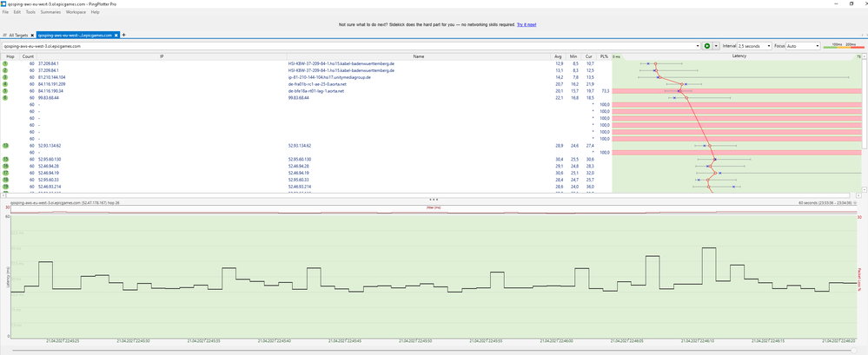Select hop 17 green circle icon
The width and height of the screenshot is (868, 355).
(5, 173)
